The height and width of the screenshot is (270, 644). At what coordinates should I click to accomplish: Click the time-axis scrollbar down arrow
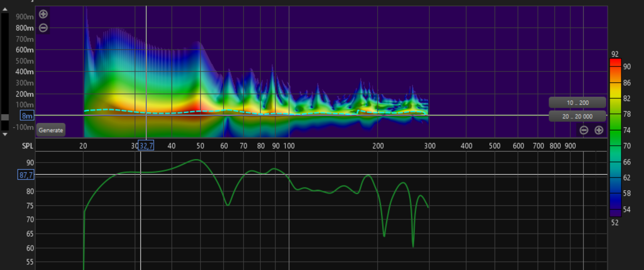click(x=5, y=134)
